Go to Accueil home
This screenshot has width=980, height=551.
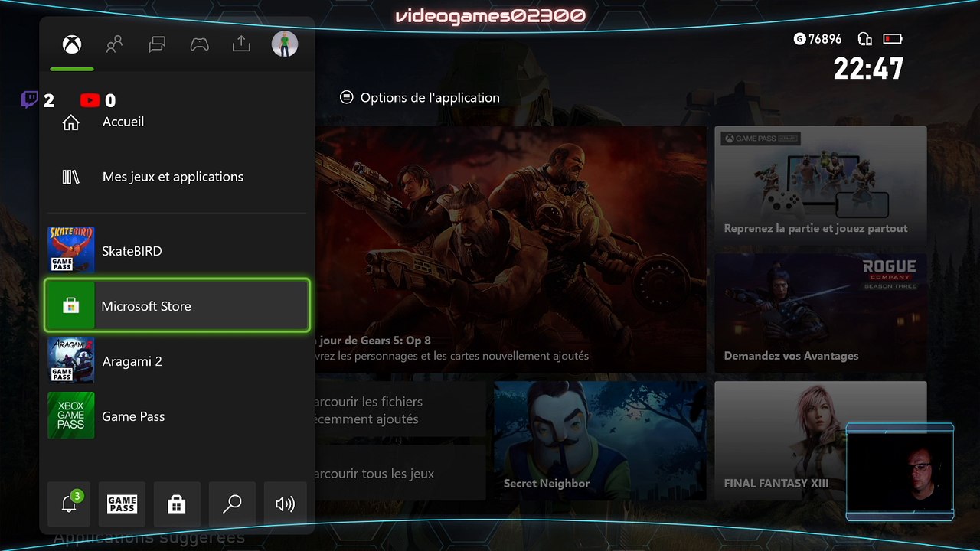[177, 122]
